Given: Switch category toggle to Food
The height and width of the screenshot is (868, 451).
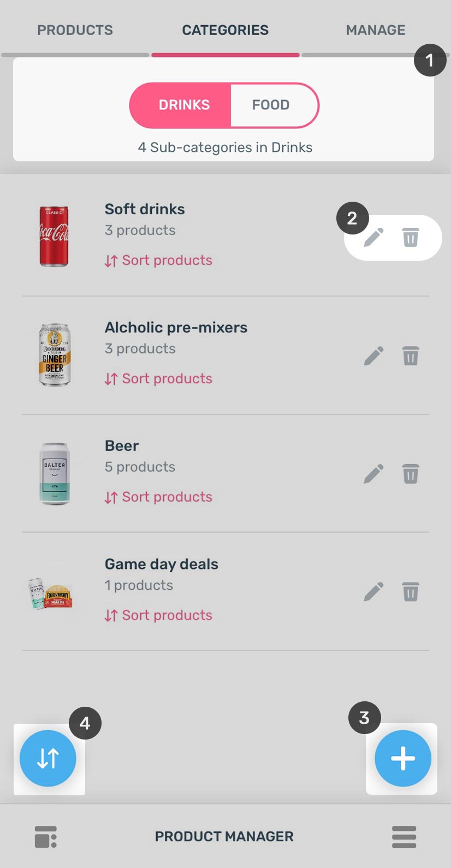Looking at the screenshot, I should pyautogui.click(x=271, y=105).
